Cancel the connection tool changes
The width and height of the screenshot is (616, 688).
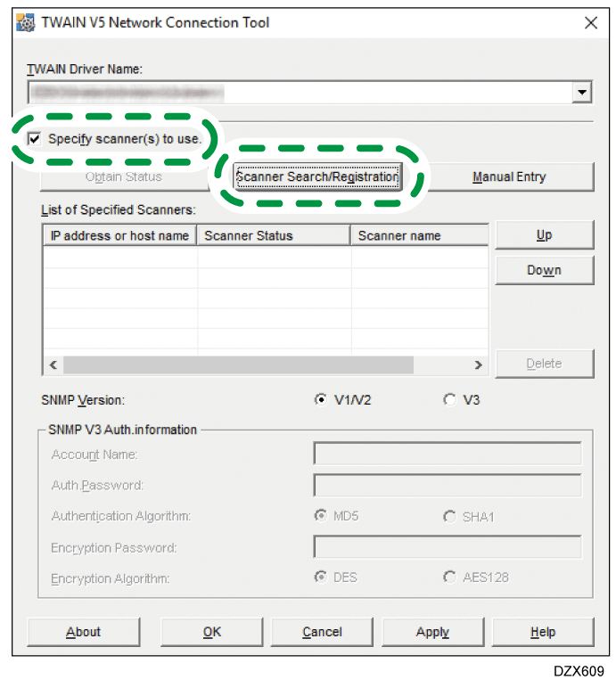[322, 632]
